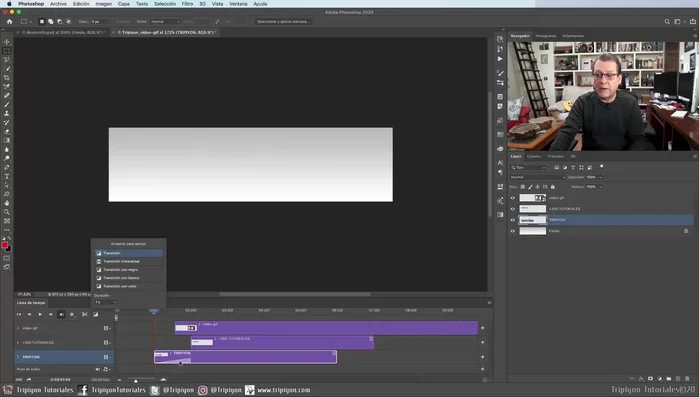Expand the TRIPIYON timeline track
Viewport: 699px width, 397px height.
click(18, 357)
